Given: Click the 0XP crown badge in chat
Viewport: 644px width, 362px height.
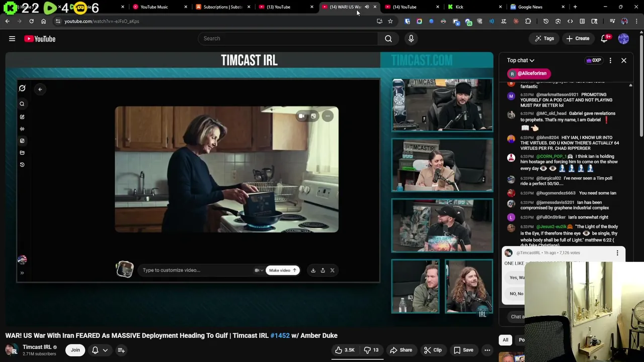Looking at the screenshot, I should [594, 60].
